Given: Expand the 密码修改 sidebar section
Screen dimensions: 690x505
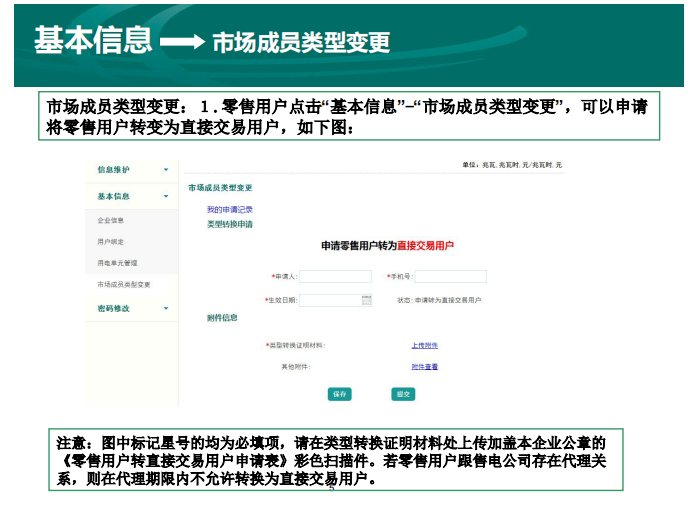Looking at the screenshot, I should tap(166, 309).
